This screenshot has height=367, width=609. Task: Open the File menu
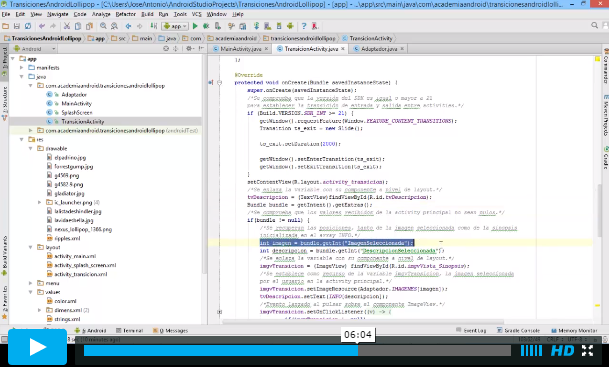tap(6, 14)
